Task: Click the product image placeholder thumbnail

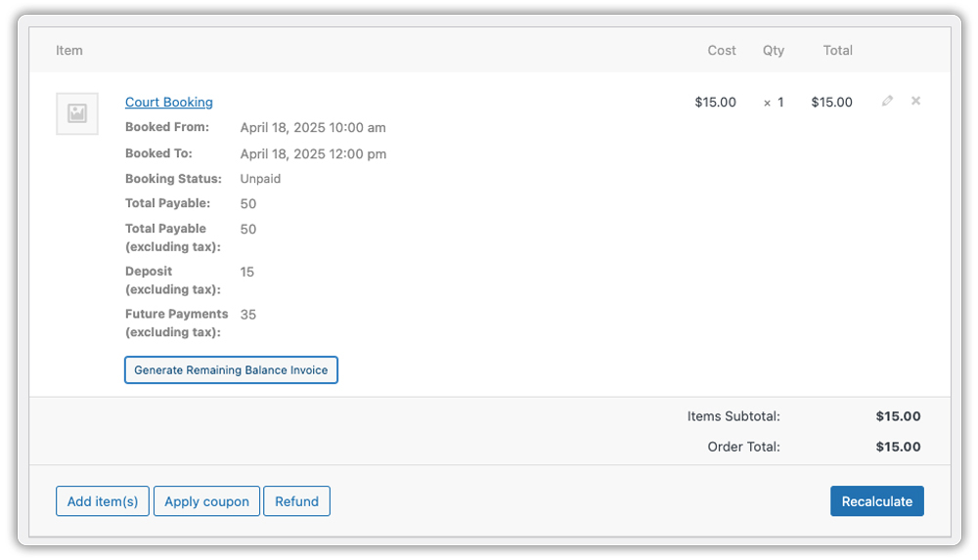Action: pos(77,114)
